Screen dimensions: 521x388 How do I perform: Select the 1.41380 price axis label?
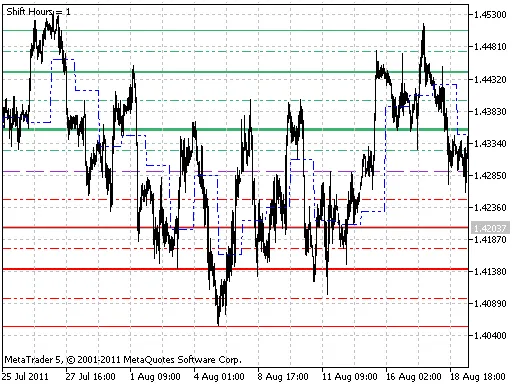[x=490, y=271]
